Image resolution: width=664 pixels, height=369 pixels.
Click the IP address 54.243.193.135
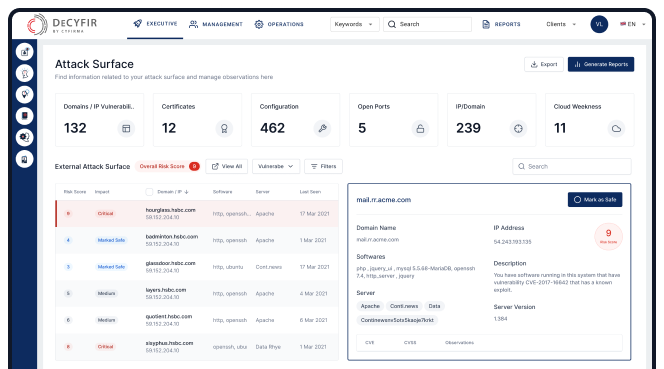click(512, 242)
